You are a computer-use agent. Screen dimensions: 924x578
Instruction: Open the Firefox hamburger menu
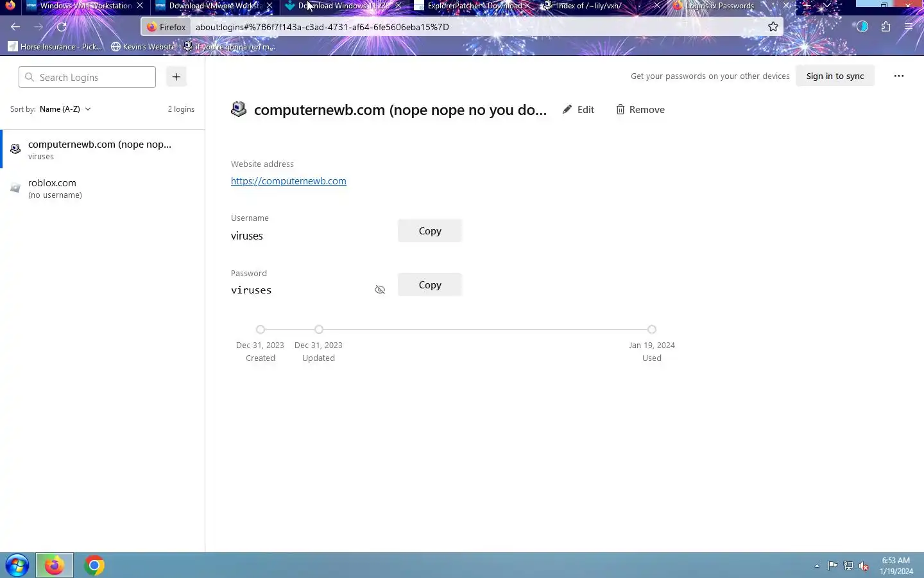[x=909, y=27]
